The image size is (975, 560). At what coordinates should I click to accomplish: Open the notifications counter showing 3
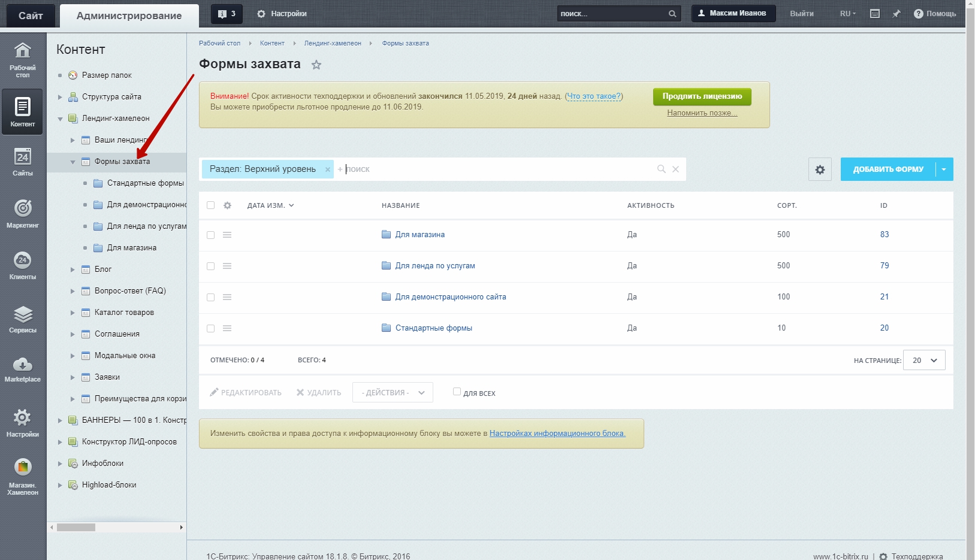[227, 14]
